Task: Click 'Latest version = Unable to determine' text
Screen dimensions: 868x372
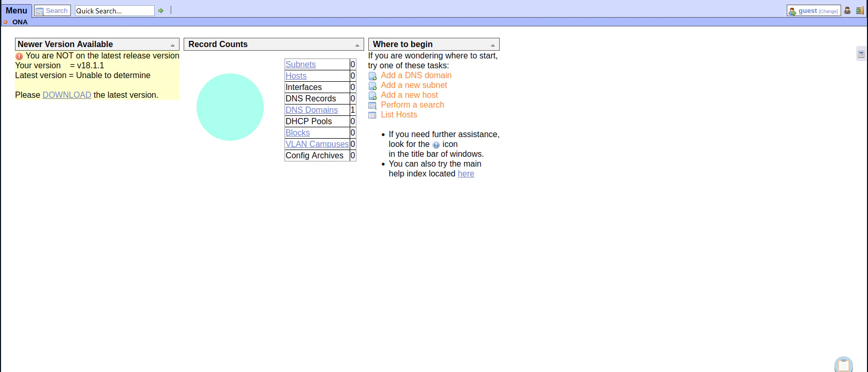Action: coord(83,75)
